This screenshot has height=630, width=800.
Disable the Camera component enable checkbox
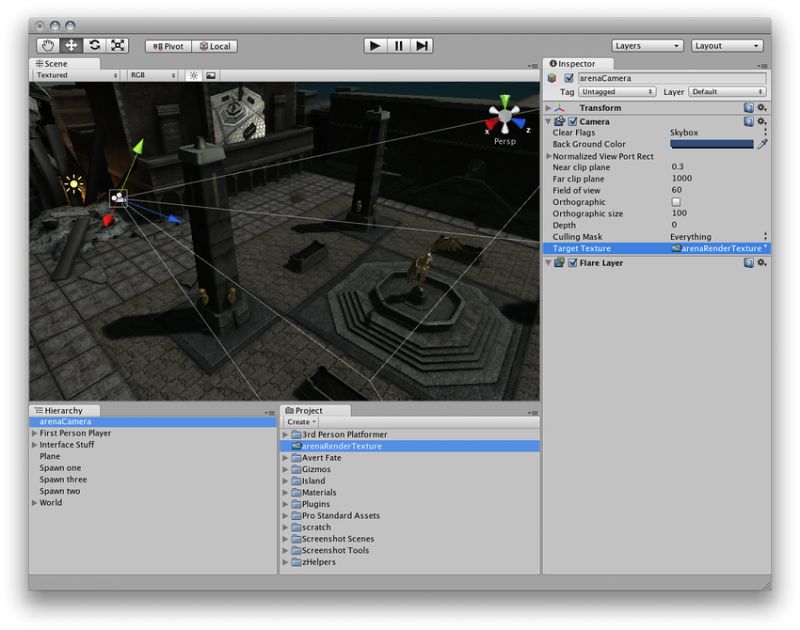point(572,122)
